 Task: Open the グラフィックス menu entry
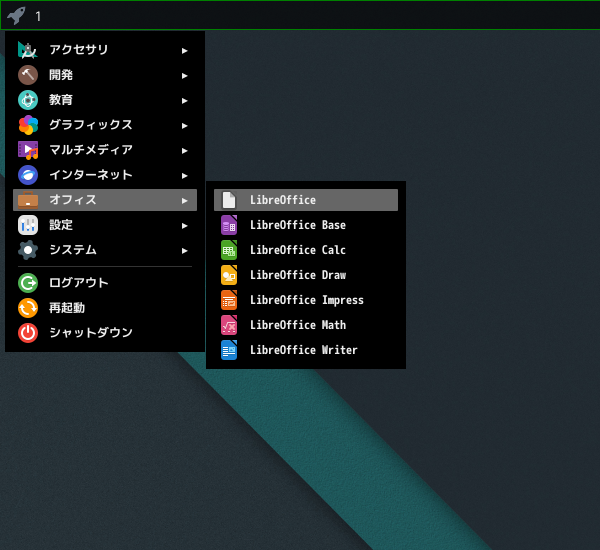click(105, 125)
